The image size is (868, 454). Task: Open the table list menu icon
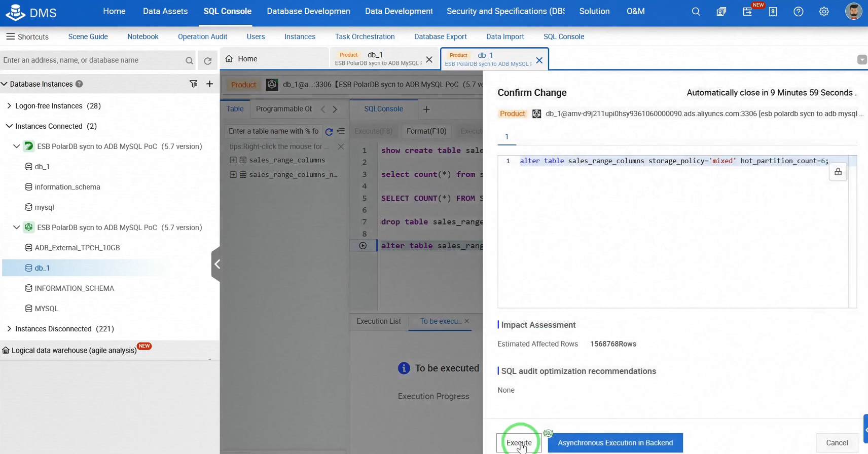[341, 131]
